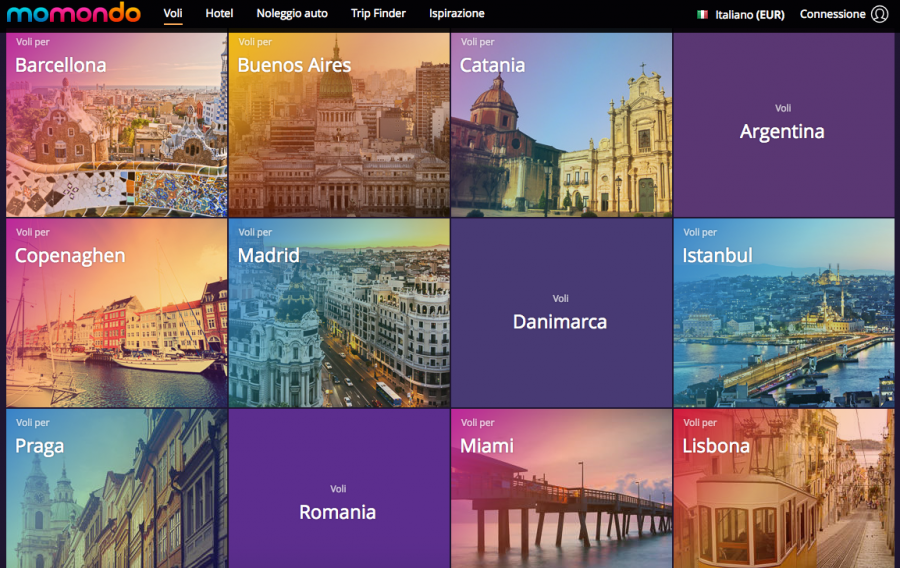Click the Voli Argentina purple tile
Viewport: 900px width, 568px height.
[x=782, y=124]
